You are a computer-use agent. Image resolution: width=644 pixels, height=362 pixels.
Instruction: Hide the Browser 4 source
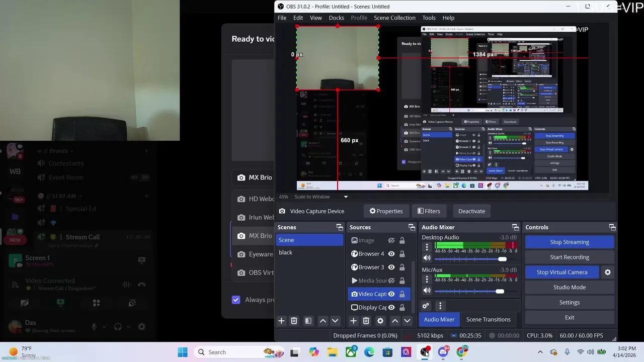[391, 254]
